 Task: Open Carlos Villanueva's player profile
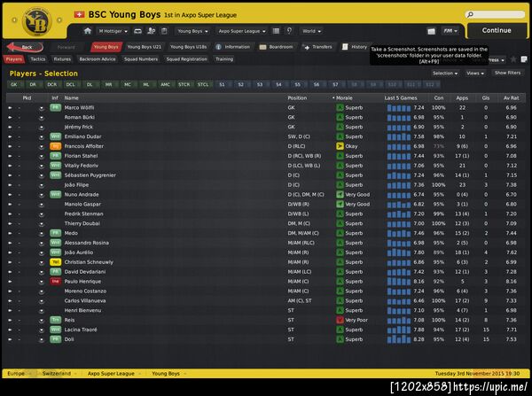(x=85, y=300)
